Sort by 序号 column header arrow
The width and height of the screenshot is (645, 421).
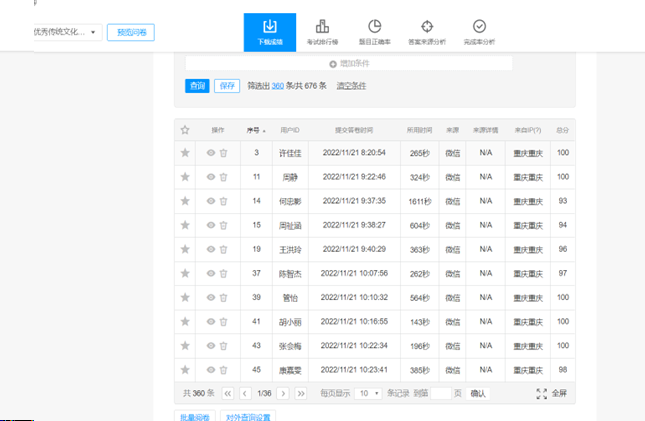(262, 130)
